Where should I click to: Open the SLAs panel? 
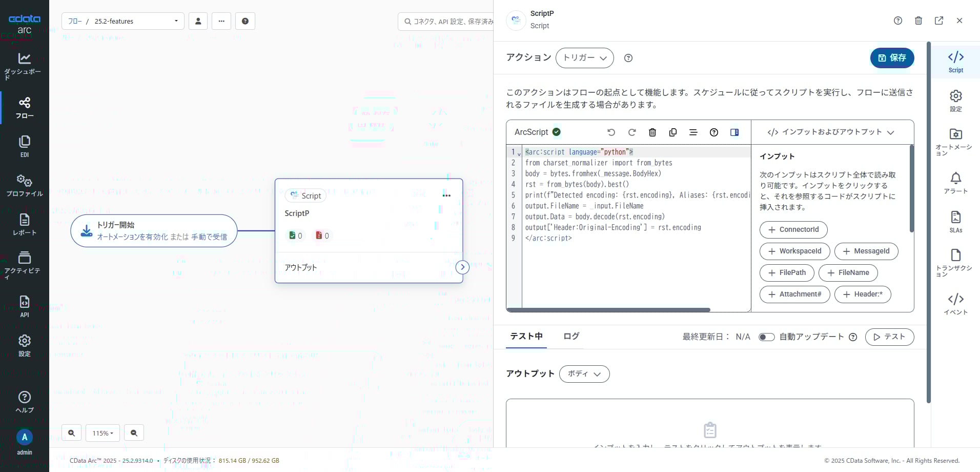955,221
